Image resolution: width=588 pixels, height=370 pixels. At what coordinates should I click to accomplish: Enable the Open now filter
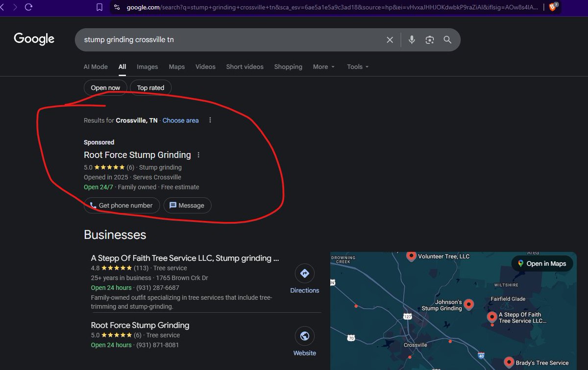tap(105, 87)
